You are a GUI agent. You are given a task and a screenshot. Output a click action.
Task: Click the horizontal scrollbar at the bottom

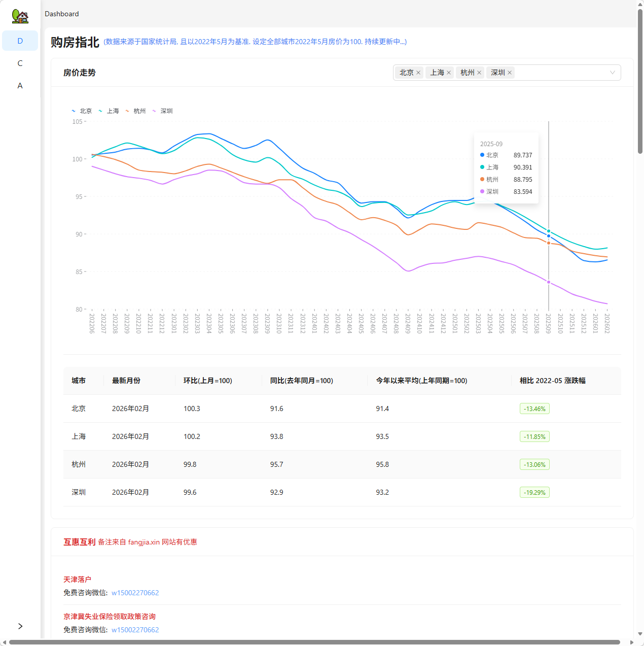[x=314, y=642]
